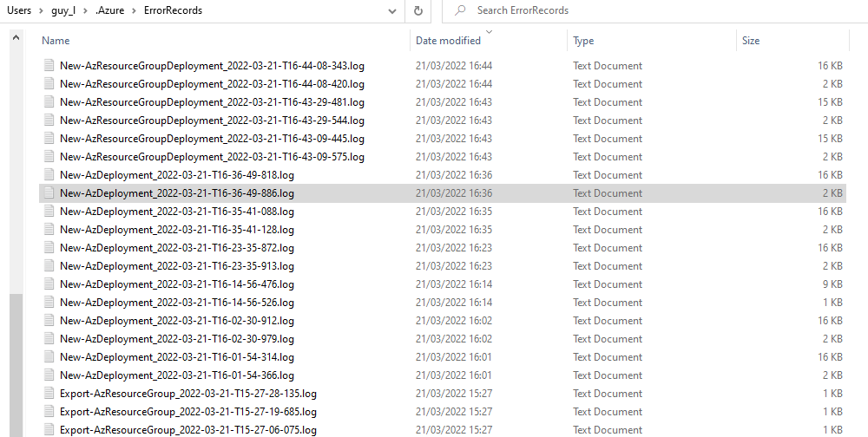Select file name New-AzResourceGroupDeployment_2022-03-21-T16-44-08-420.log
The image size is (868, 437).
212,83
